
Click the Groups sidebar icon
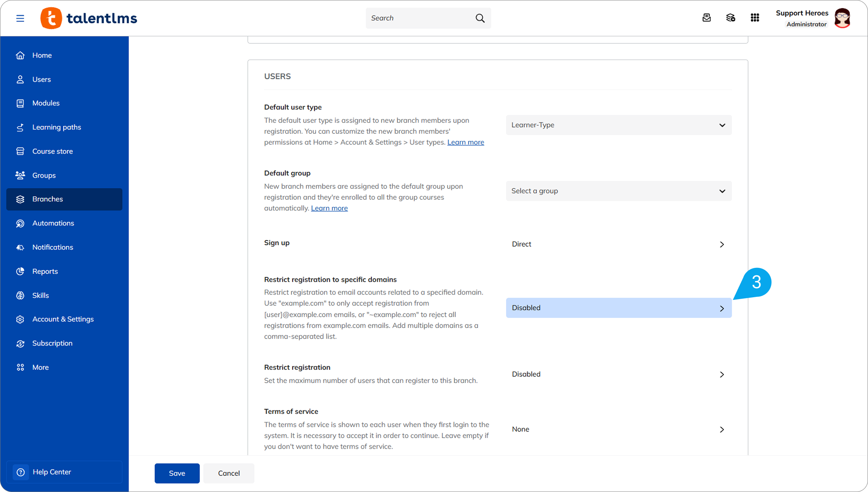pyautogui.click(x=20, y=175)
